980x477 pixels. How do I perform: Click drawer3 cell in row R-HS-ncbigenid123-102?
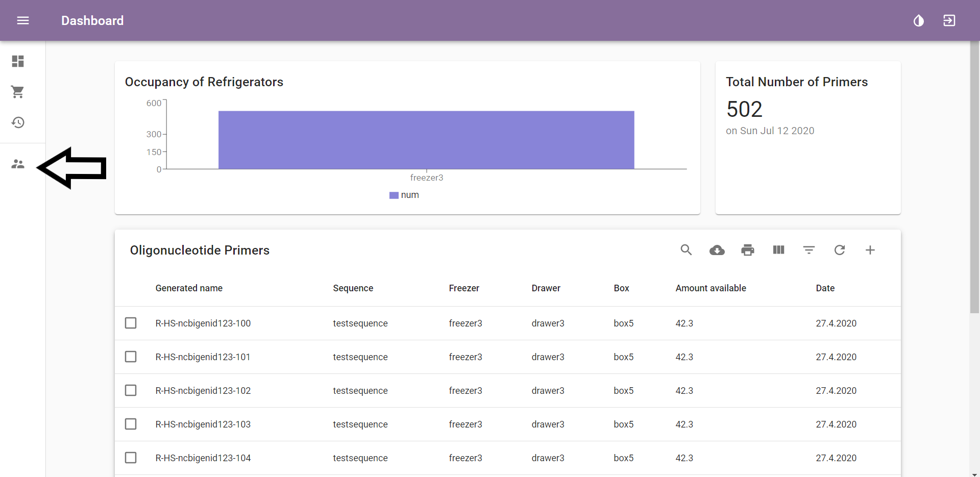(x=548, y=390)
